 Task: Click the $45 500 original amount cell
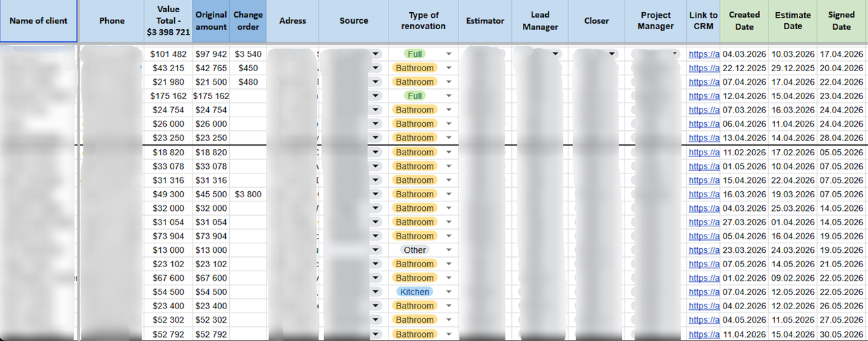coord(211,195)
